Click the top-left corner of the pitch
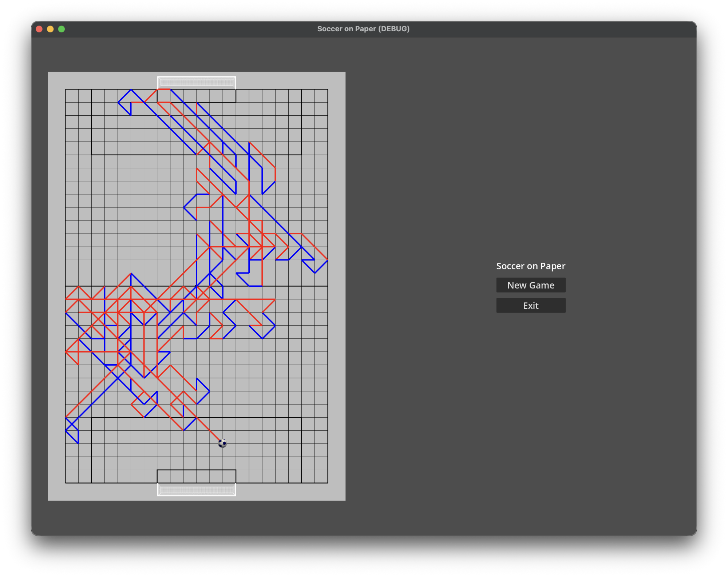This screenshot has height=577, width=728. (x=66, y=89)
